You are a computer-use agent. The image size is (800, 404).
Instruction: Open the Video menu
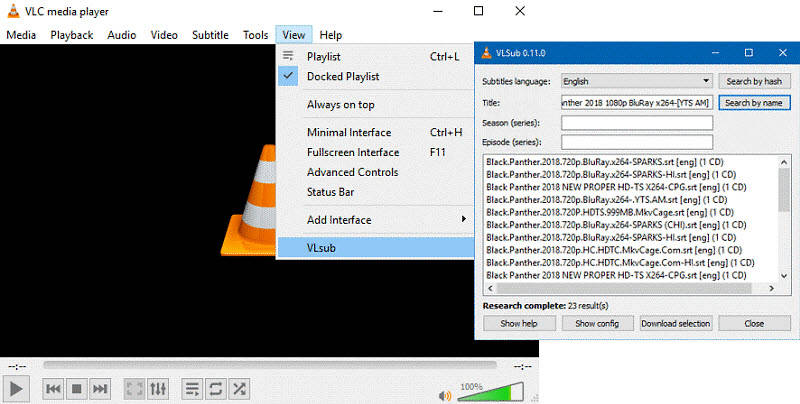tap(164, 35)
